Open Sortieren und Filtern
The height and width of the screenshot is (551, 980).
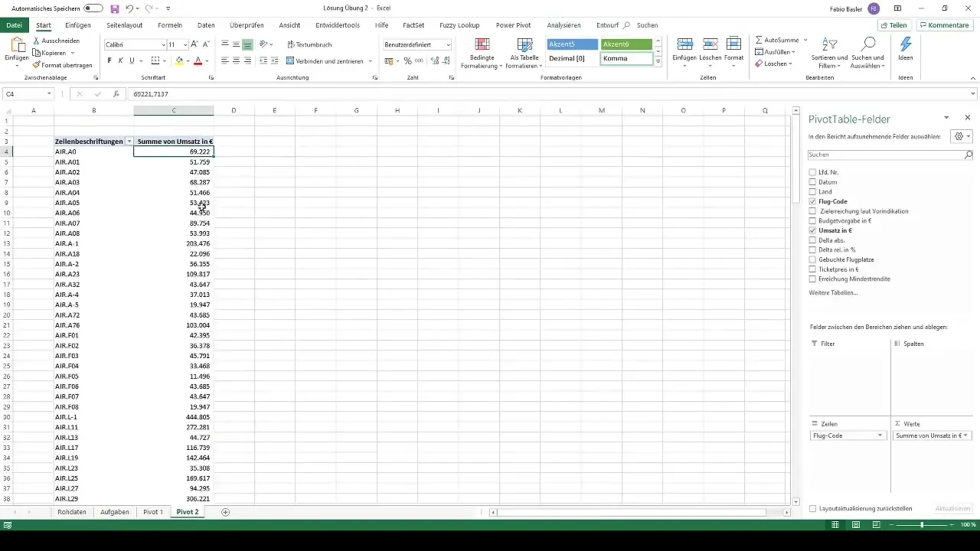[x=829, y=54]
